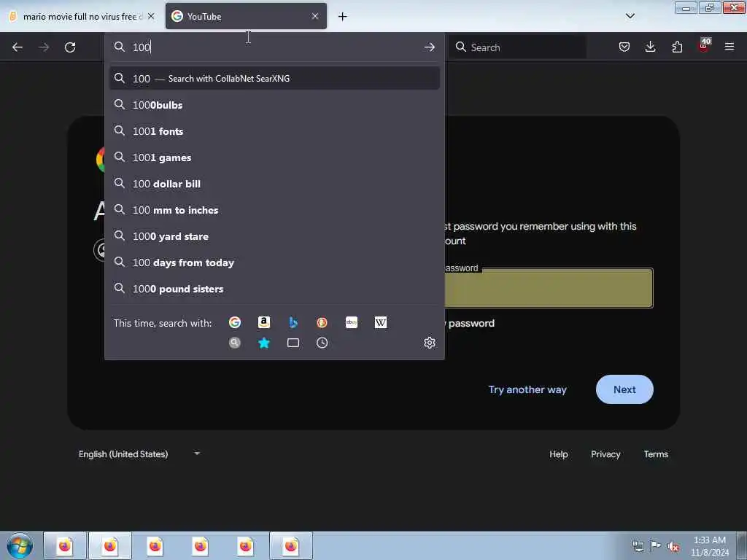Search open tabs using the tab icon

293,343
